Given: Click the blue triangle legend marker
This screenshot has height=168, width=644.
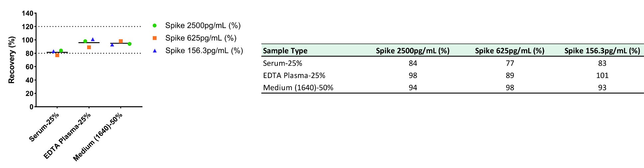Looking at the screenshot, I should pyautogui.click(x=154, y=50).
